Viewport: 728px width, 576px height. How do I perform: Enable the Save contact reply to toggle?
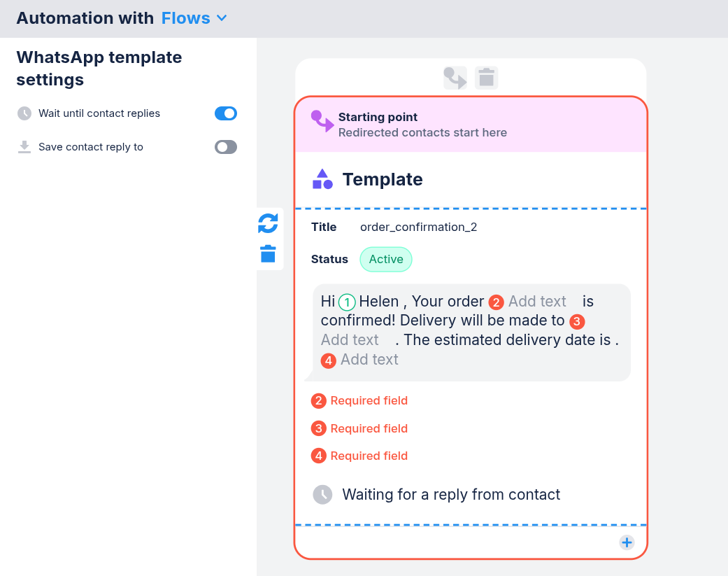pos(226,147)
